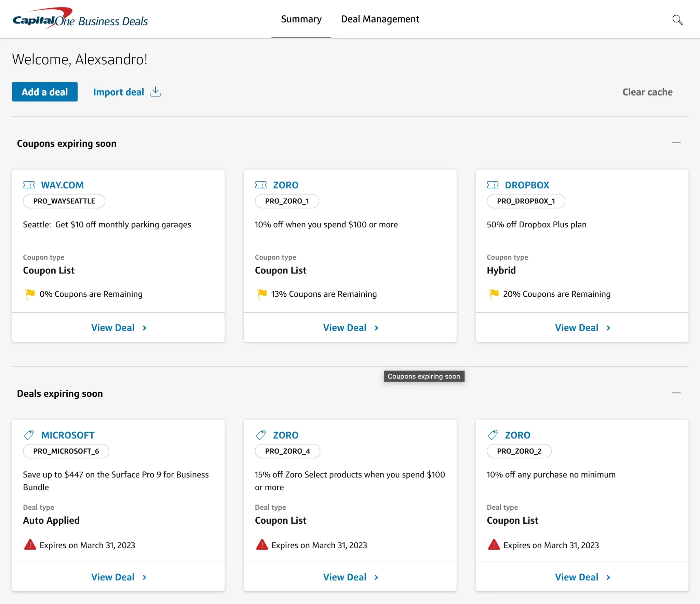
Task: Click the coupon ticket icon next to ZORO PRO_ZORO_1
Action: click(261, 185)
